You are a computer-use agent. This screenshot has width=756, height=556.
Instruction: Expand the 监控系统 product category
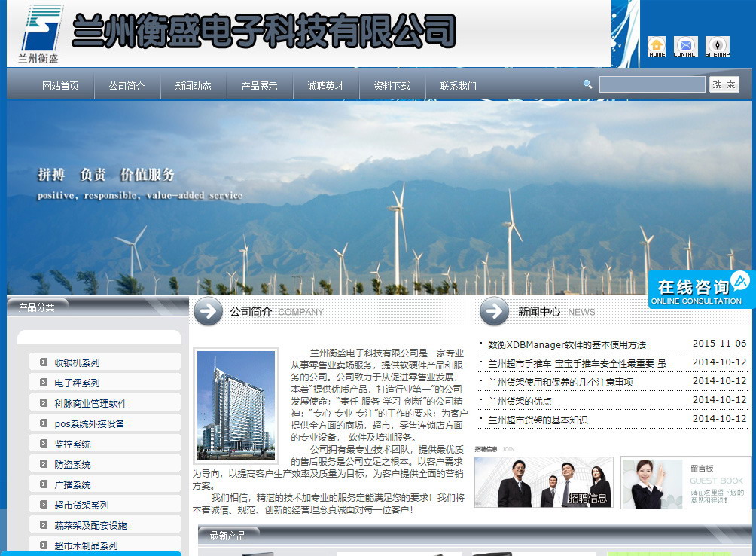72,444
